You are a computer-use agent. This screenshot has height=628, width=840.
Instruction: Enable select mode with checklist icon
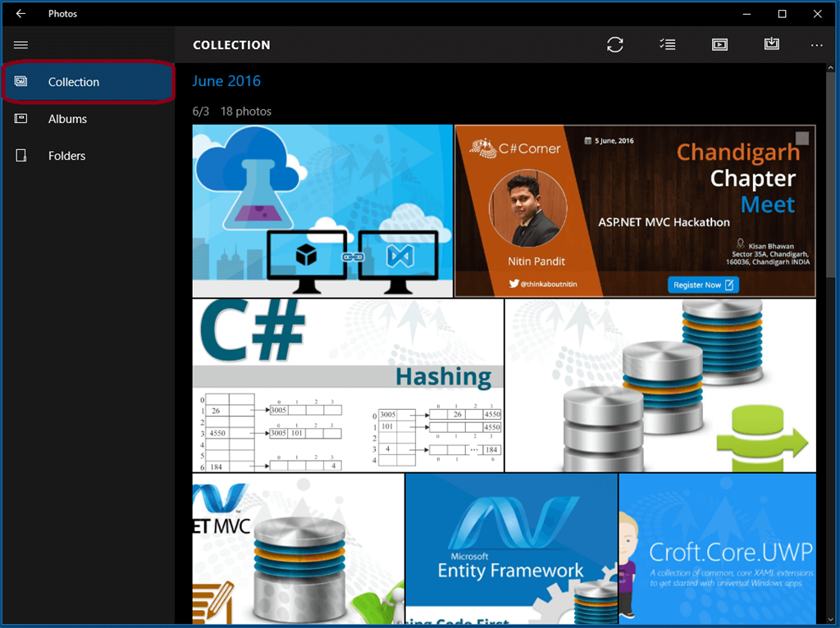pyautogui.click(x=668, y=44)
